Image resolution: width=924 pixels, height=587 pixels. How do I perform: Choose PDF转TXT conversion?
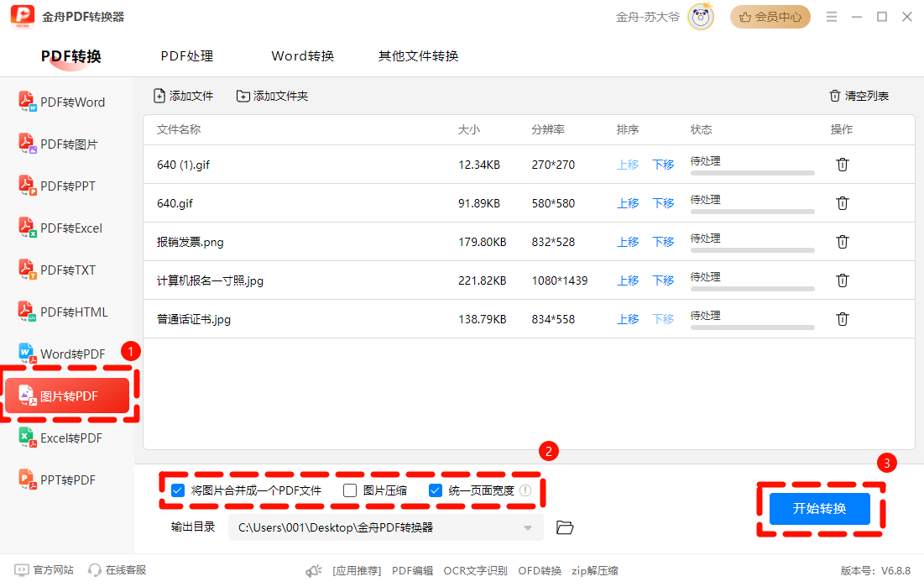point(57,270)
